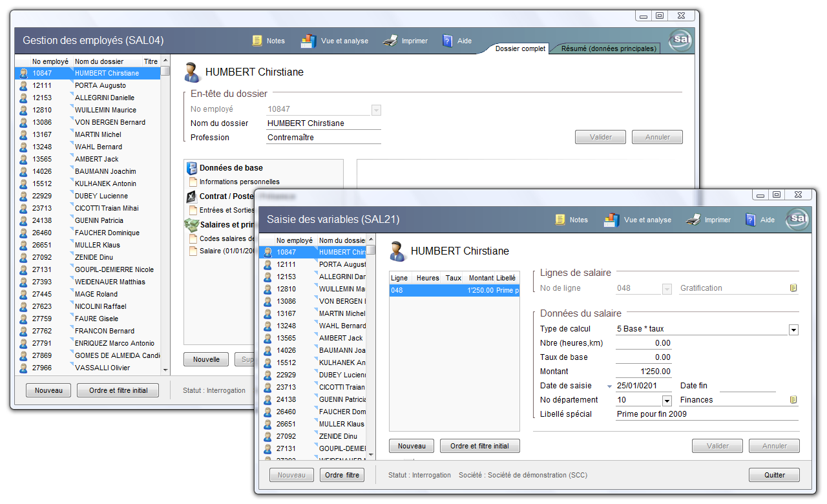Select employee PORTA Augusto in SAL04 list
The height and width of the screenshot is (504, 827).
point(100,85)
